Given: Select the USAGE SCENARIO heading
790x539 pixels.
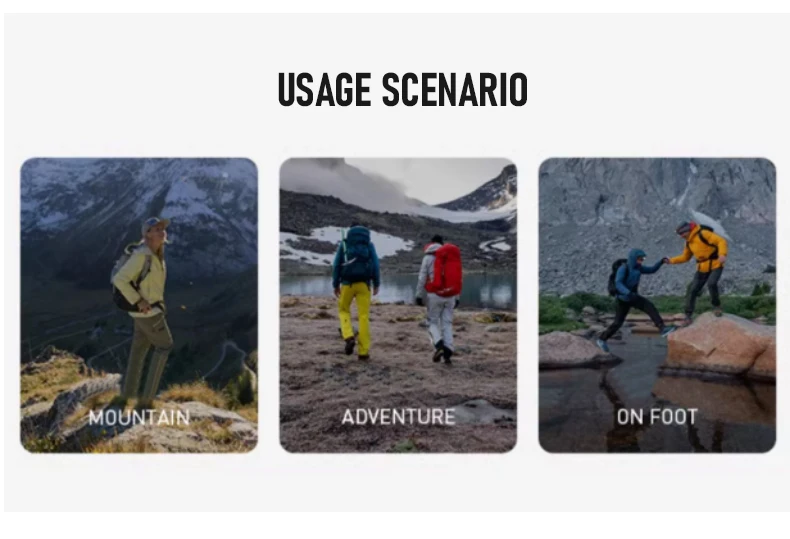Looking at the screenshot, I should (x=403, y=90).
